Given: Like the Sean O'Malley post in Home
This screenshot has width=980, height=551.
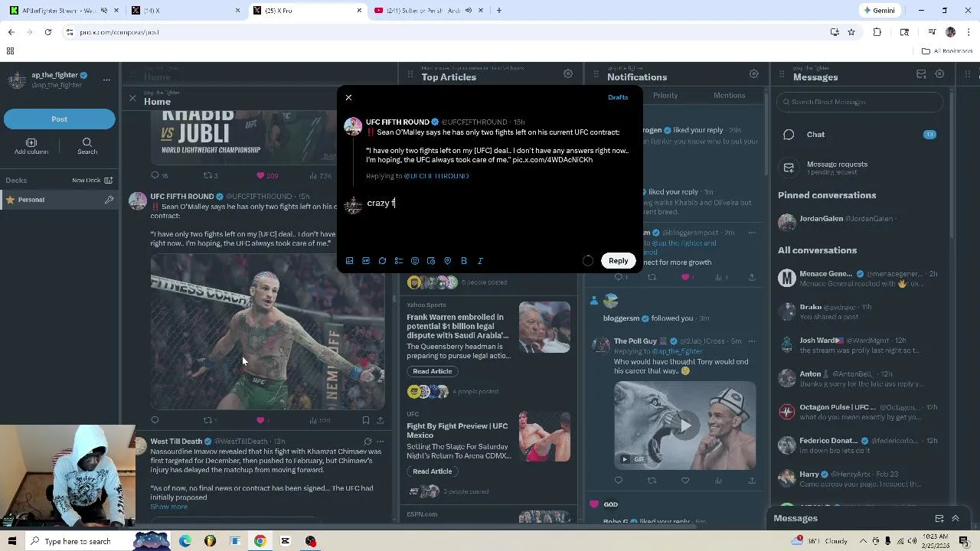Looking at the screenshot, I should [260, 420].
